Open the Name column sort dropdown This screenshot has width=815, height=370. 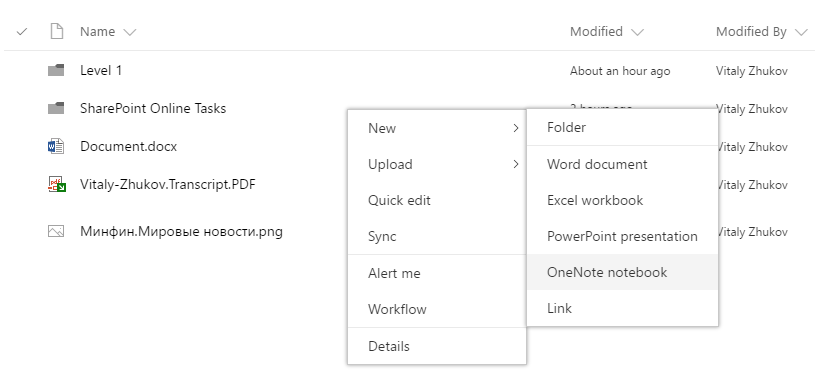click(x=130, y=32)
